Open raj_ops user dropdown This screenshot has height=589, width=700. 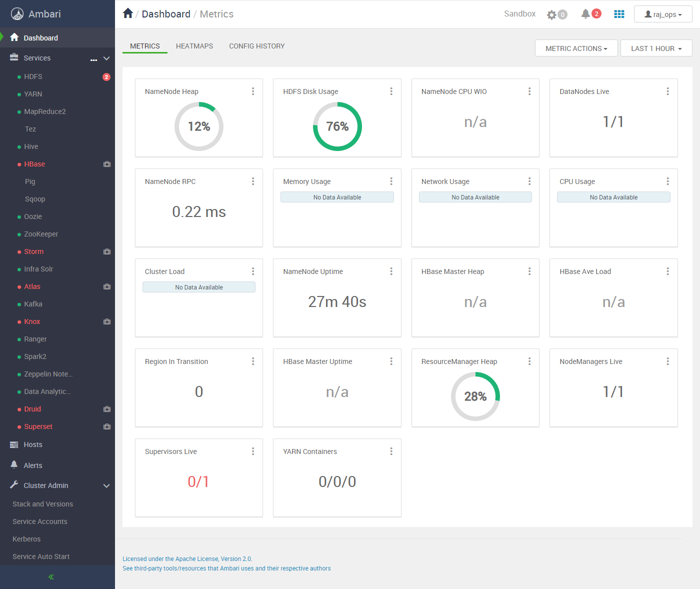coord(663,14)
